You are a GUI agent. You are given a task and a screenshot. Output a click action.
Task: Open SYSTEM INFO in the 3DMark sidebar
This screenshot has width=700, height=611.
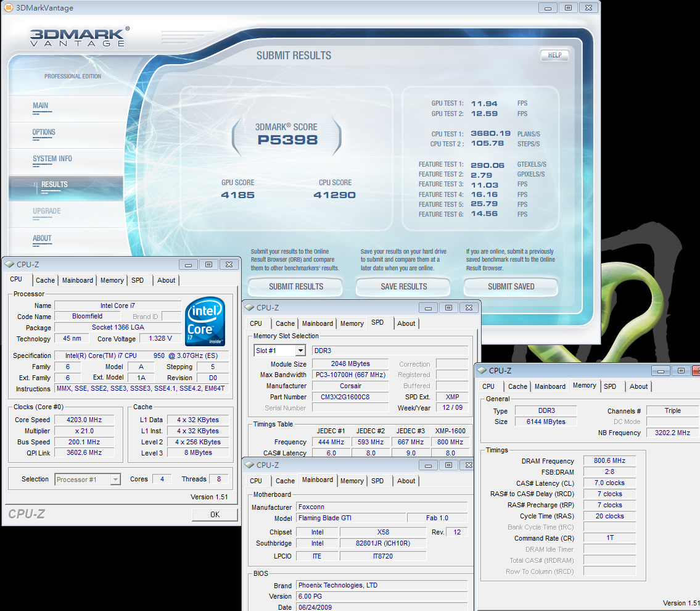point(52,159)
